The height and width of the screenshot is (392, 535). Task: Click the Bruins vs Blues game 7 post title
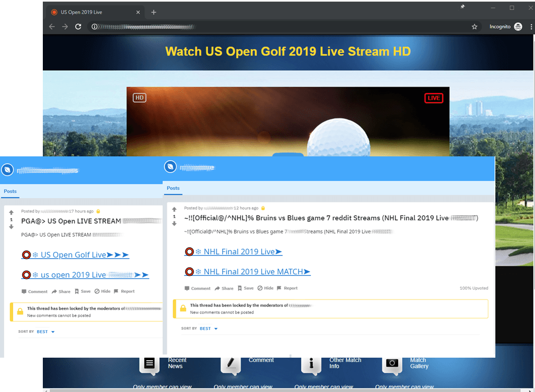(x=331, y=218)
